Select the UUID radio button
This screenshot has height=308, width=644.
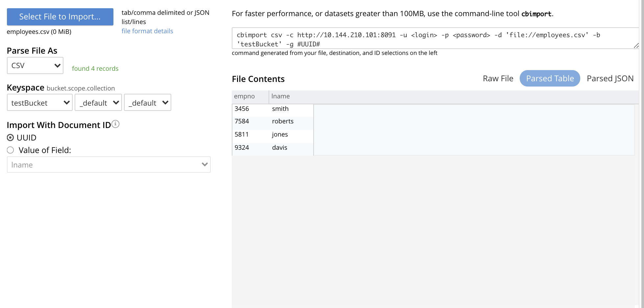pos(11,138)
